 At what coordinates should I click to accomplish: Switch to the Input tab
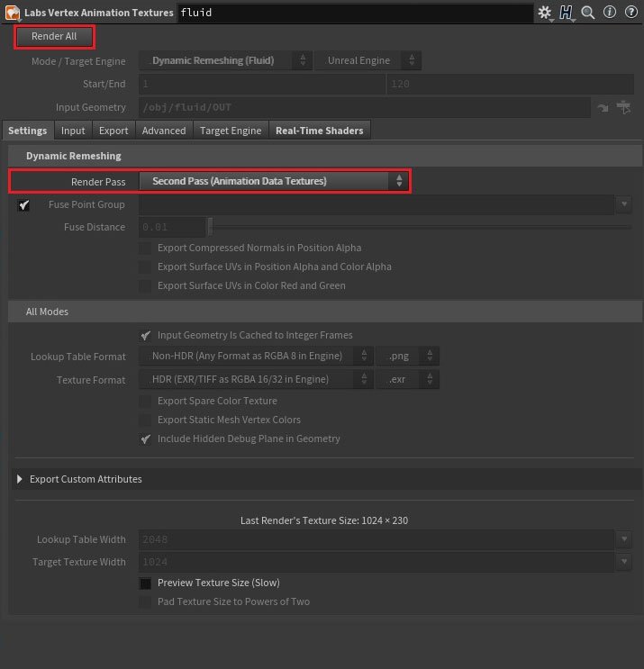point(73,131)
